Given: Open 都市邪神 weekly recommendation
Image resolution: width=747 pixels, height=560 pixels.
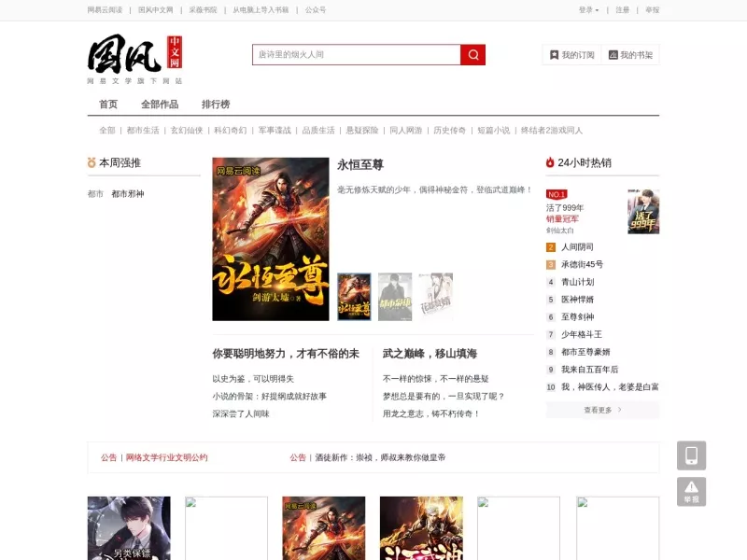Looking at the screenshot, I should click(128, 194).
